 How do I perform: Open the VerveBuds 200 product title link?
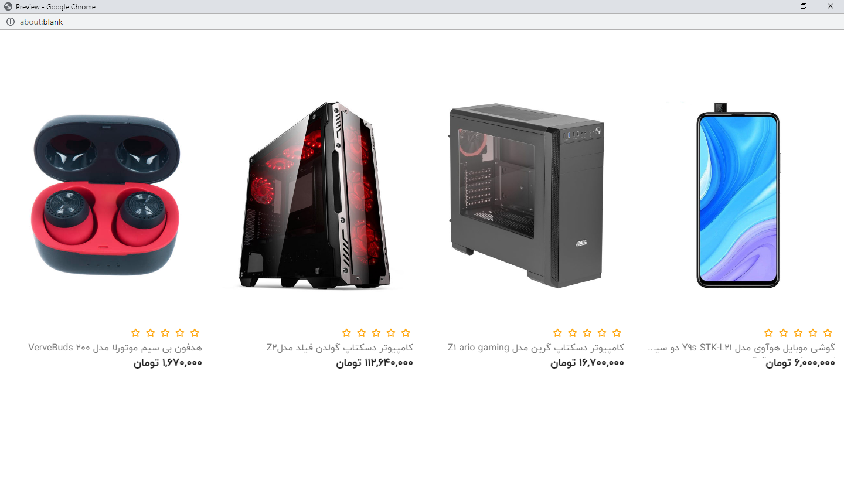[115, 348]
